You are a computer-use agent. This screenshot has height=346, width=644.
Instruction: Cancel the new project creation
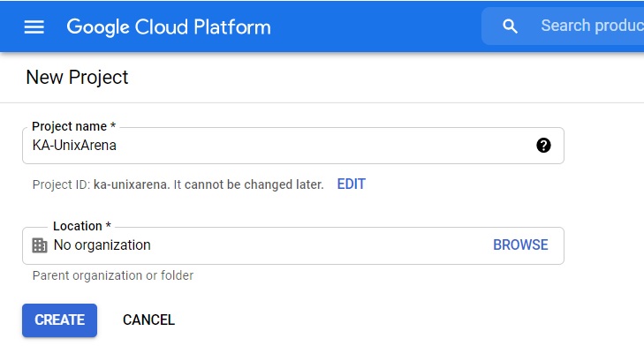[x=148, y=320]
